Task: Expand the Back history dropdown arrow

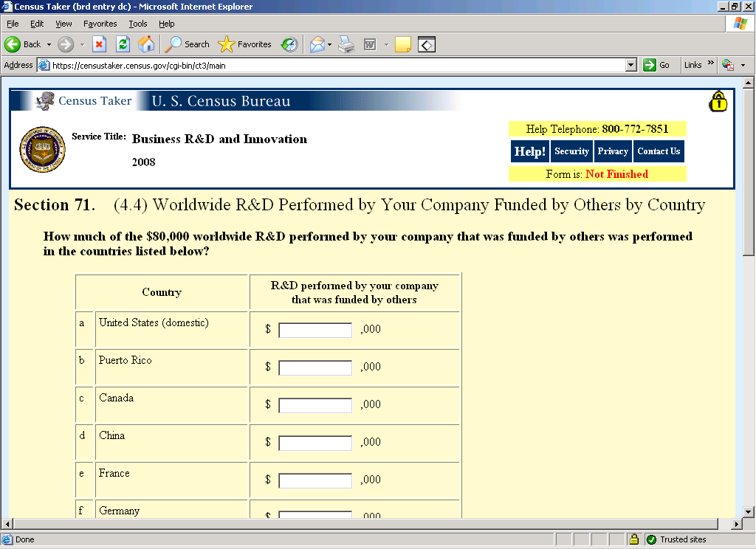Action: click(x=49, y=44)
